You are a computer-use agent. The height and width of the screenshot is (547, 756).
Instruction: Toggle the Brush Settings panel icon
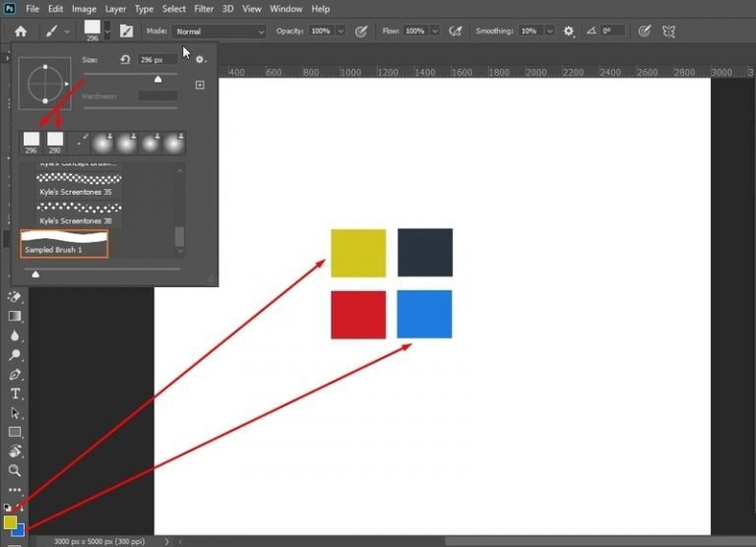126,31
